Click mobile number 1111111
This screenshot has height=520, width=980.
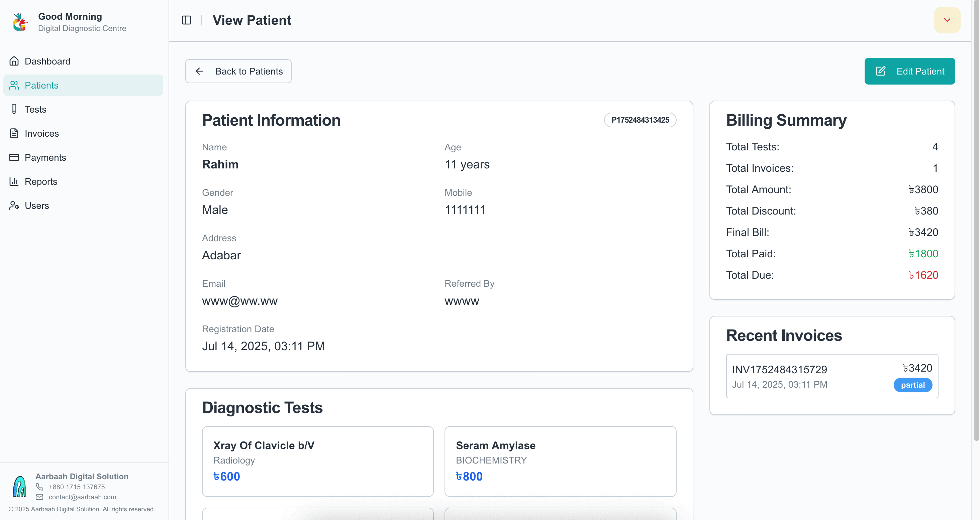pyautogui.click(x=465, y=210)
